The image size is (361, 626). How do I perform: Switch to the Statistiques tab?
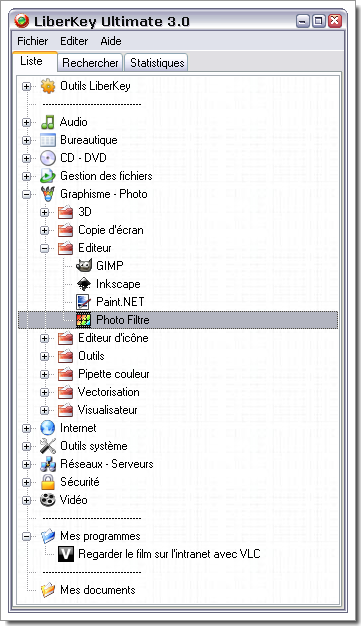tap(157, 63)
